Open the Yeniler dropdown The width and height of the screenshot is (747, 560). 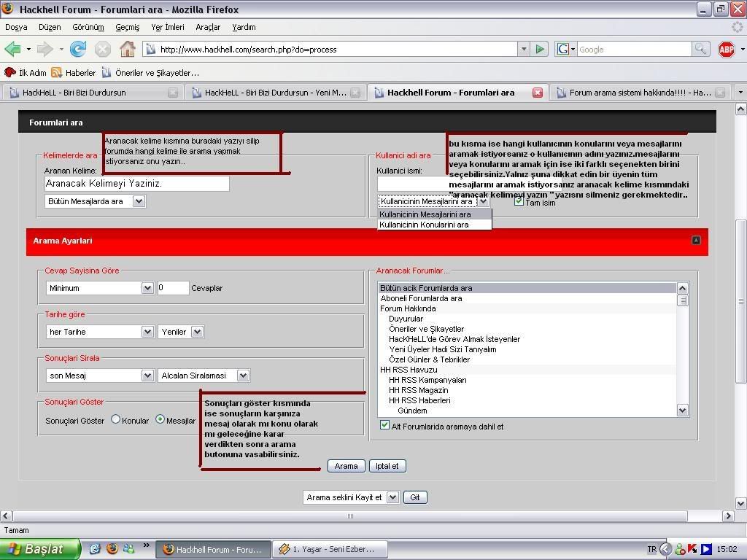coord(181,332)
